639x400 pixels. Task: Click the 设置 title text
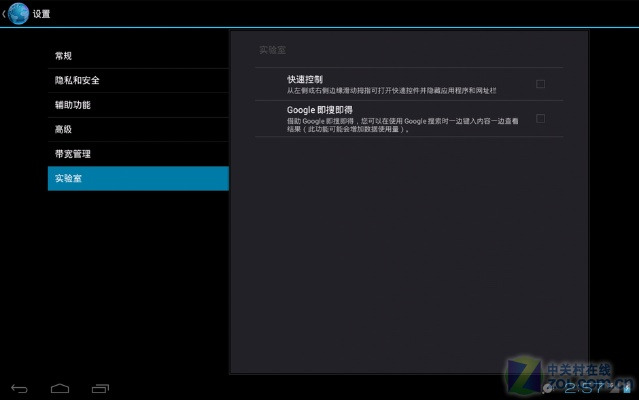tap(41, 14)
